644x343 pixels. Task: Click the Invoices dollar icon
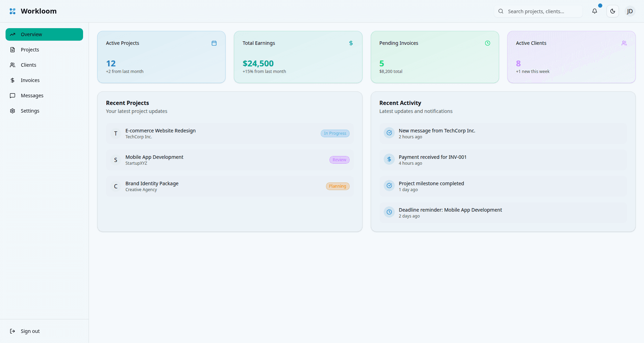click(13, 80)
